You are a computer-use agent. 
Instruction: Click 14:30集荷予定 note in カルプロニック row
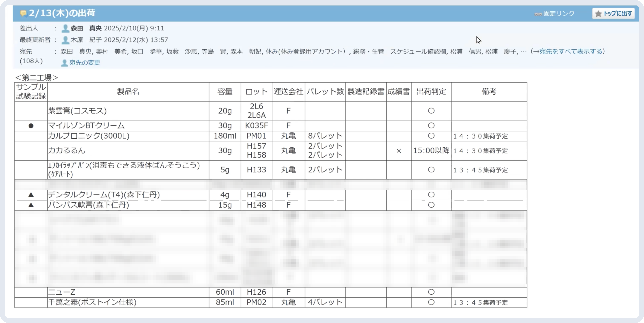tap(480, 136)
